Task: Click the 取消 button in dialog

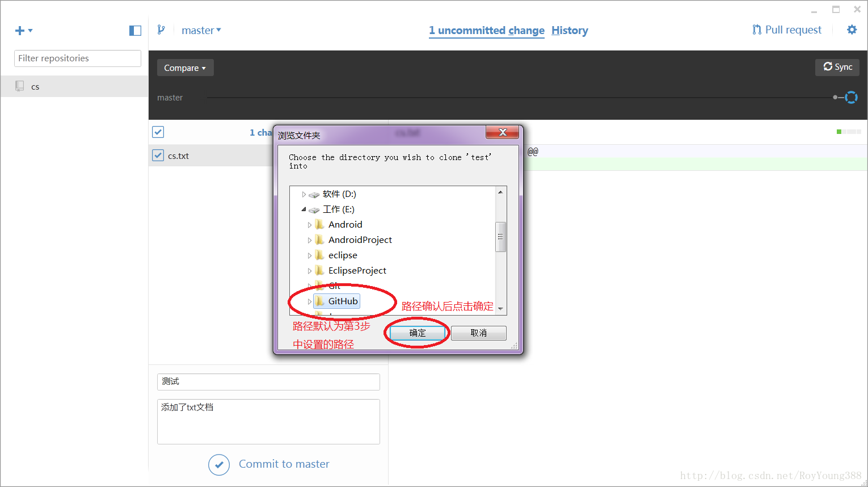Action: (x=479, y=333)
